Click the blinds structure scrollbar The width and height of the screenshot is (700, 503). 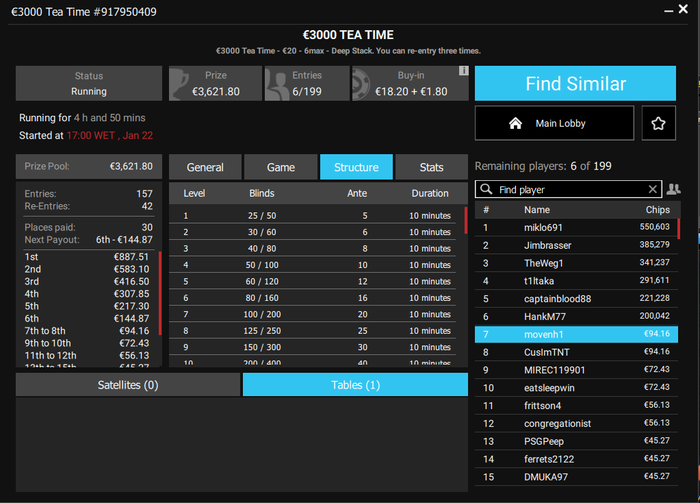(466, 220)
